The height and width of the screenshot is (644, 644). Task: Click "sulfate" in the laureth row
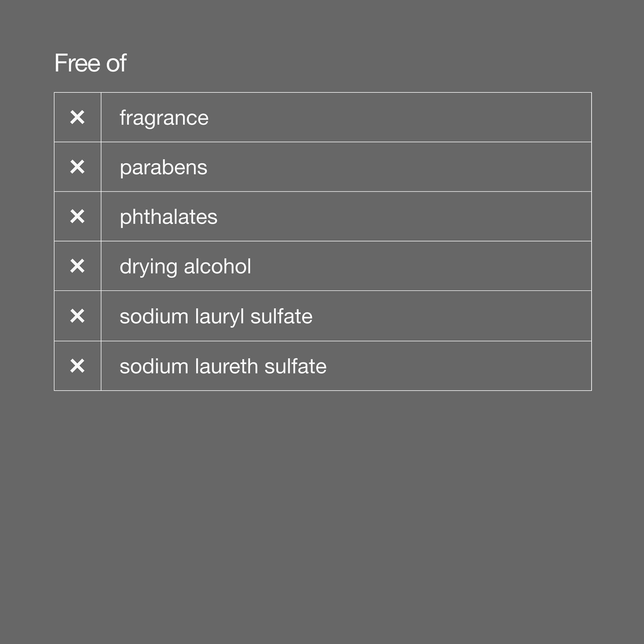(295, 366)
